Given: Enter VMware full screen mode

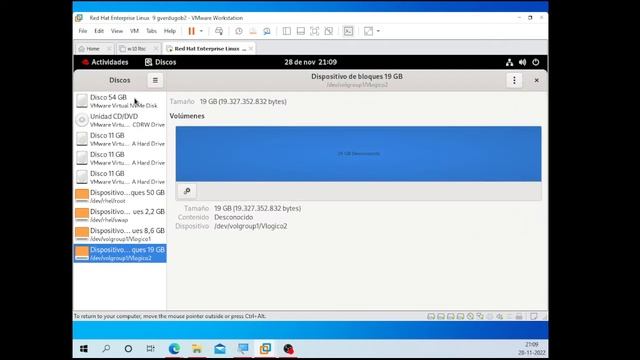Looking at the screenshot, I should (x=314, y=31).
